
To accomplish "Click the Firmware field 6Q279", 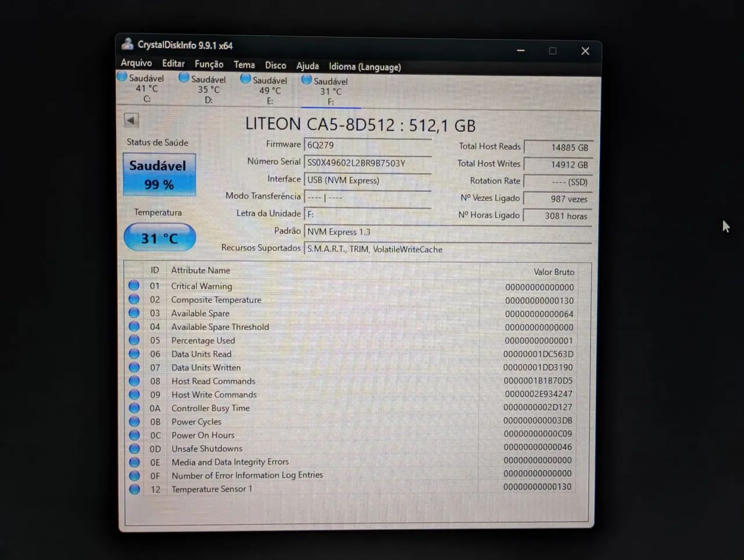I will tap(368, 145).
